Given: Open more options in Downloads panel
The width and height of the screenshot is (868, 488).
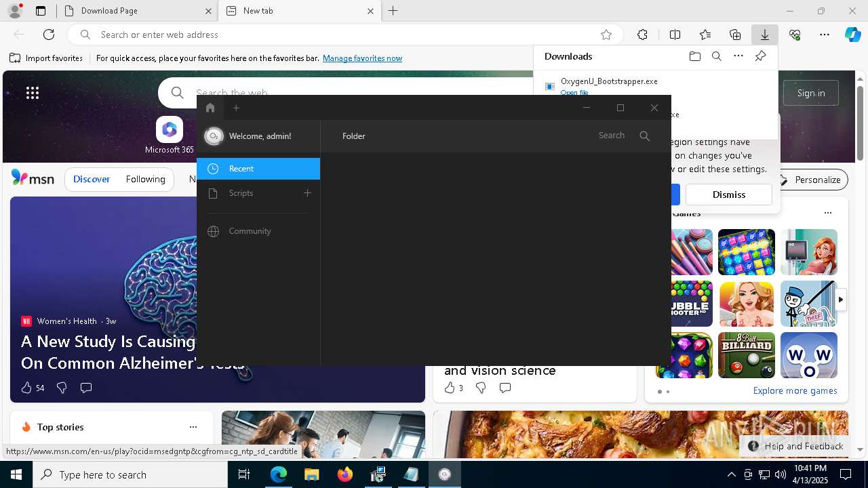Looking at the screenshot, I should tap(738, 56).
